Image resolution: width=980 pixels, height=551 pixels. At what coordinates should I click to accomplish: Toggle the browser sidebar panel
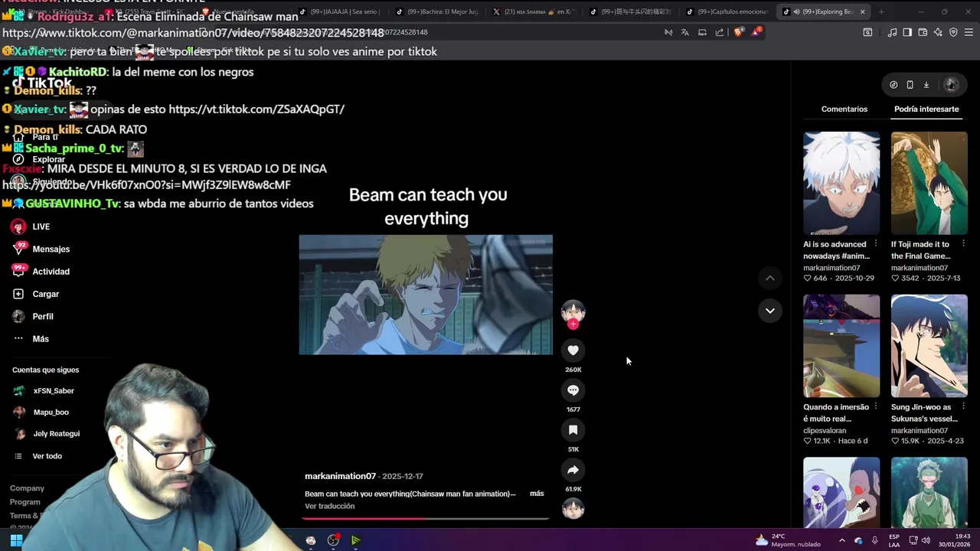point(907,32)
